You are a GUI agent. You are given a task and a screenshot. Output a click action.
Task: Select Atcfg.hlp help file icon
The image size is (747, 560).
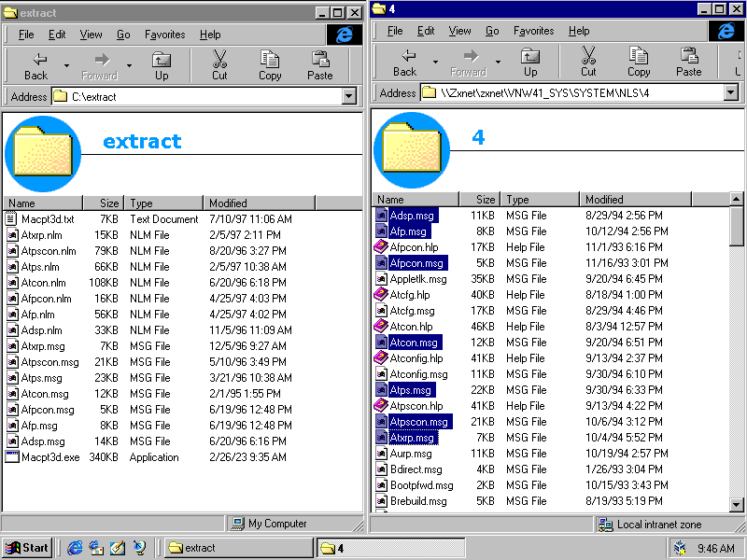point(381,294)
